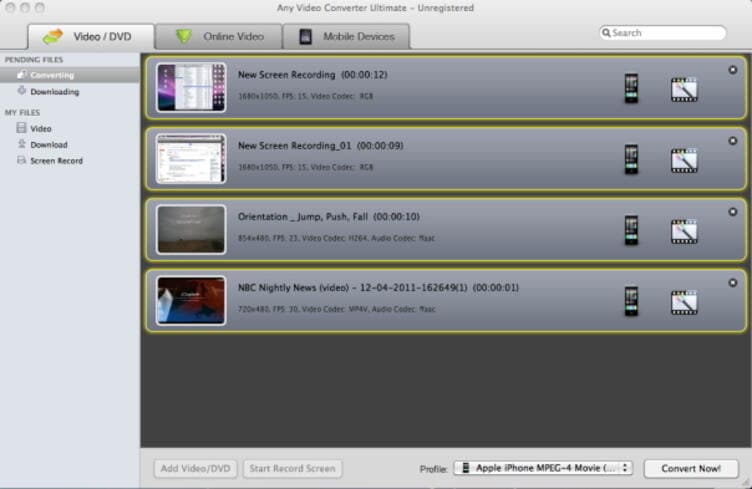Select thumbnail of New Screen Recording_01

point(191,159)
